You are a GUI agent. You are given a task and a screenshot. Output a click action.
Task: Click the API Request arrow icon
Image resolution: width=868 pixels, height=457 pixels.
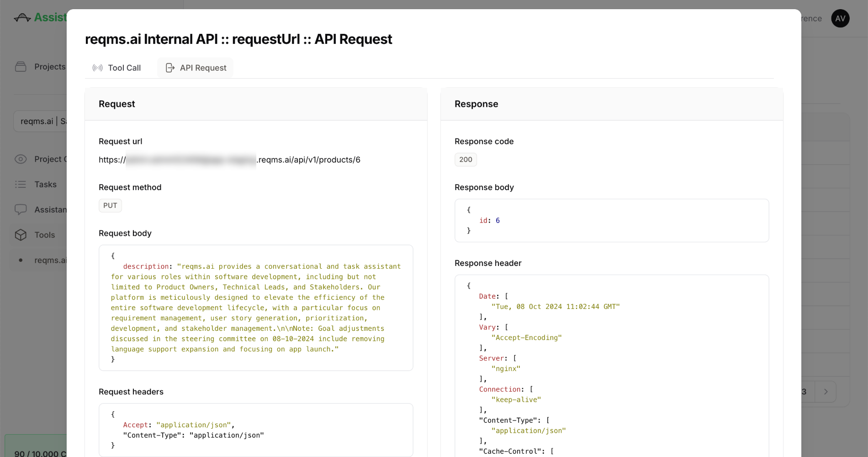coord(170,68)
